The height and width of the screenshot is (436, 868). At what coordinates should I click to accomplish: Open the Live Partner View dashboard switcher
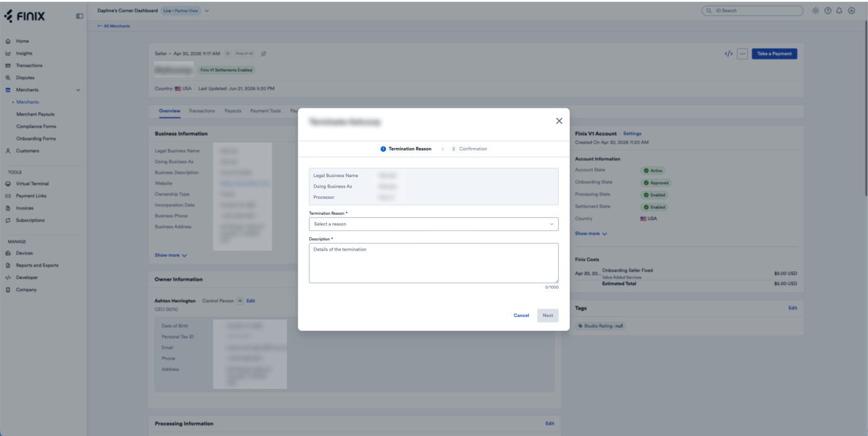(185, 11)
